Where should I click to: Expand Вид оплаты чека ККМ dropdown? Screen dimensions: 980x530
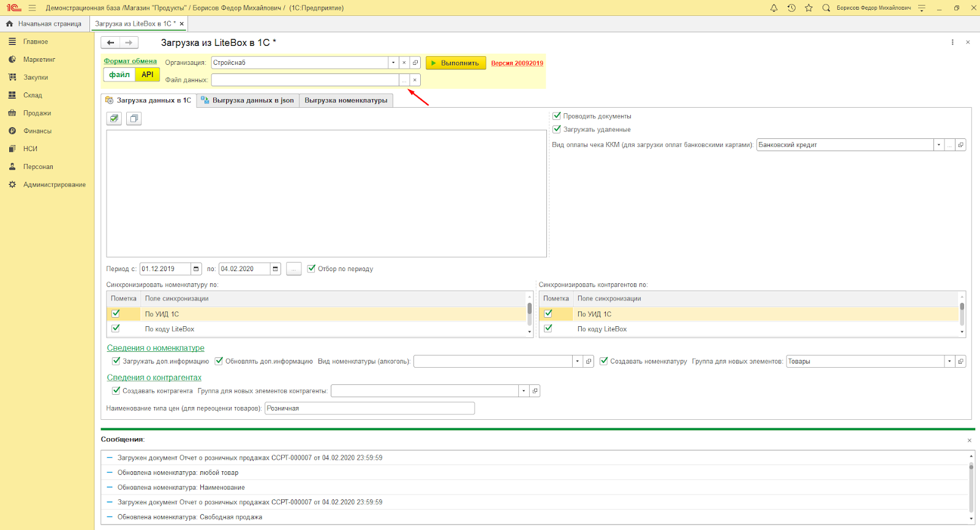click(938, 145)
